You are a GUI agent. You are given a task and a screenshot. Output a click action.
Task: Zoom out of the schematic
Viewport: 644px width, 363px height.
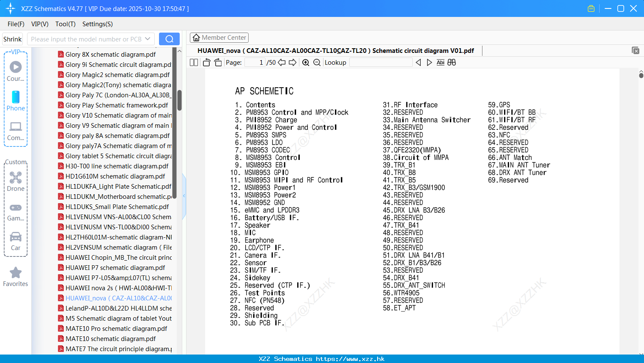[317, 63]
